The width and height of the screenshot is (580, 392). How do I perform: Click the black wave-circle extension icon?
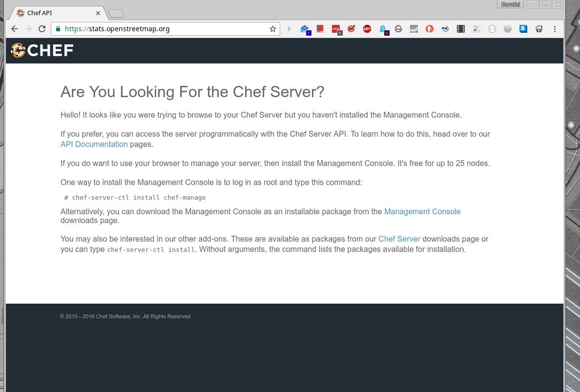click(398, 29)
